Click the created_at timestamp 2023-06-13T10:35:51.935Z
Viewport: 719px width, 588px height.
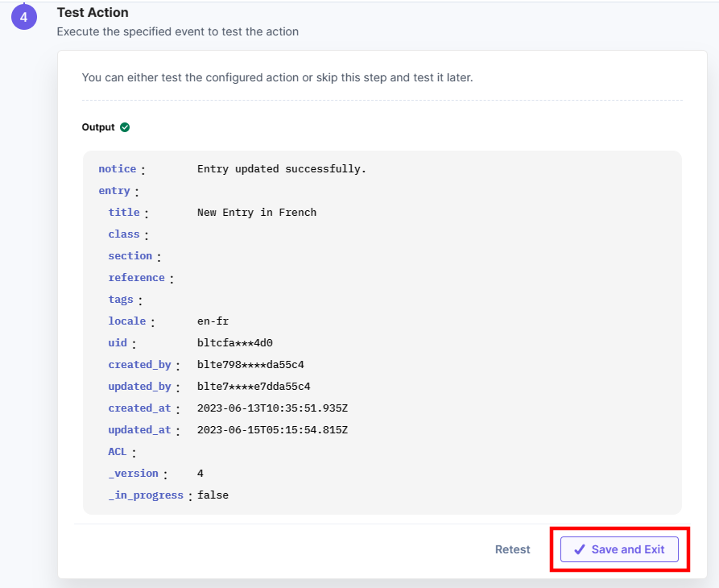click(272, 408)
